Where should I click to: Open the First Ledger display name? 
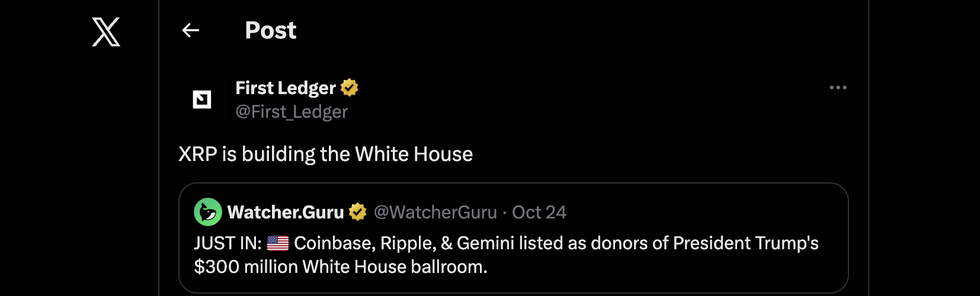(x=286, y=88)
